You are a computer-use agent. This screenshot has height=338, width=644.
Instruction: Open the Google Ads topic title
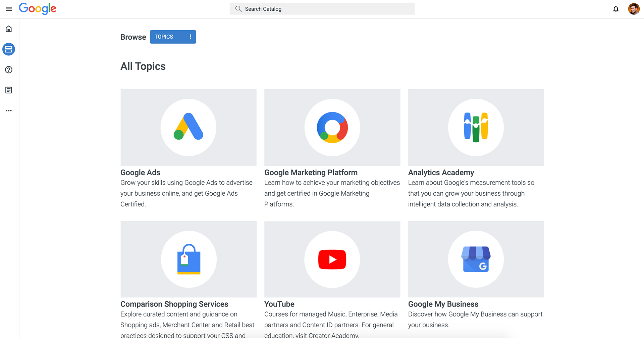[140, 173]
